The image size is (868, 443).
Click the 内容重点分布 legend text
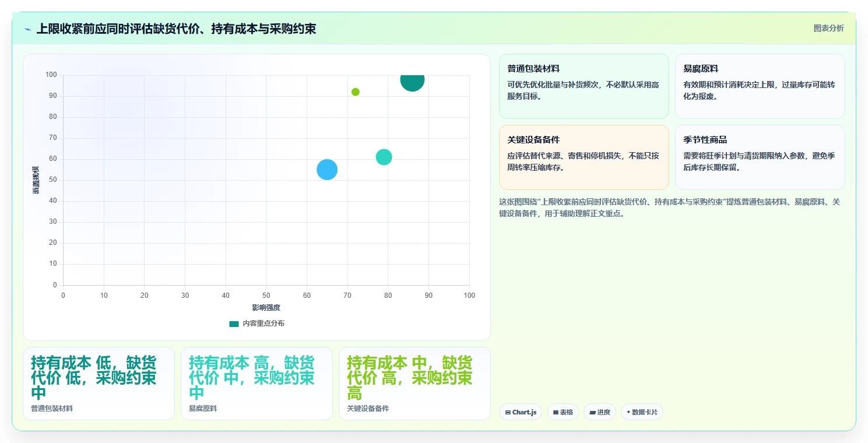[x=263, y=324]
